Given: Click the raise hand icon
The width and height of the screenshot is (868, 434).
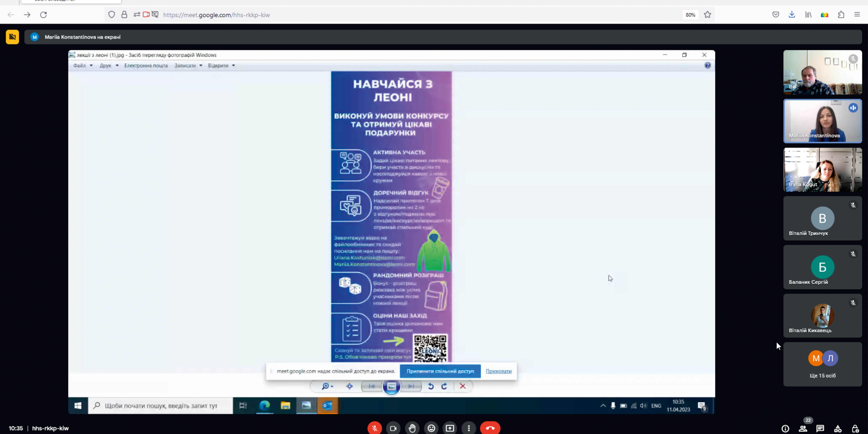Looking at the screenshot, I should (x=412, y=428).
